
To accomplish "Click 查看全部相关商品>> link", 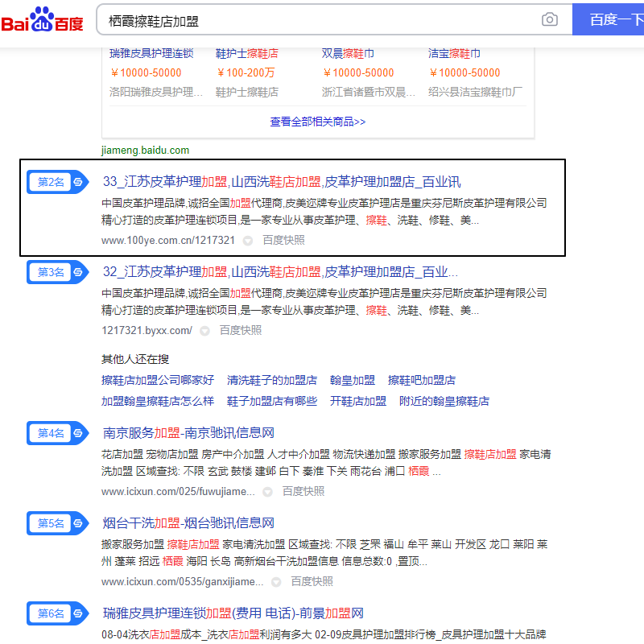I will 317,122.
